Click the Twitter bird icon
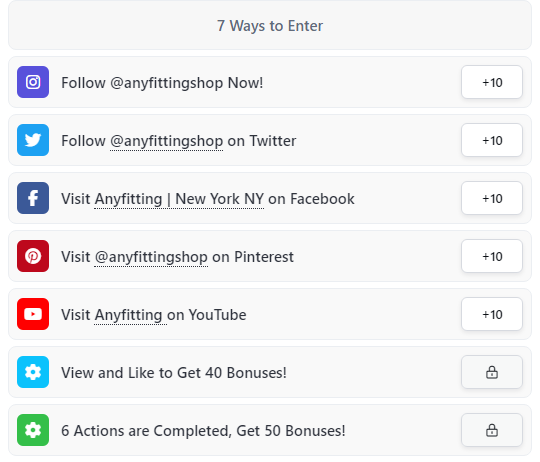Image resolution: width=540 pixels, height=462 pixels. (x=33, y=140)
